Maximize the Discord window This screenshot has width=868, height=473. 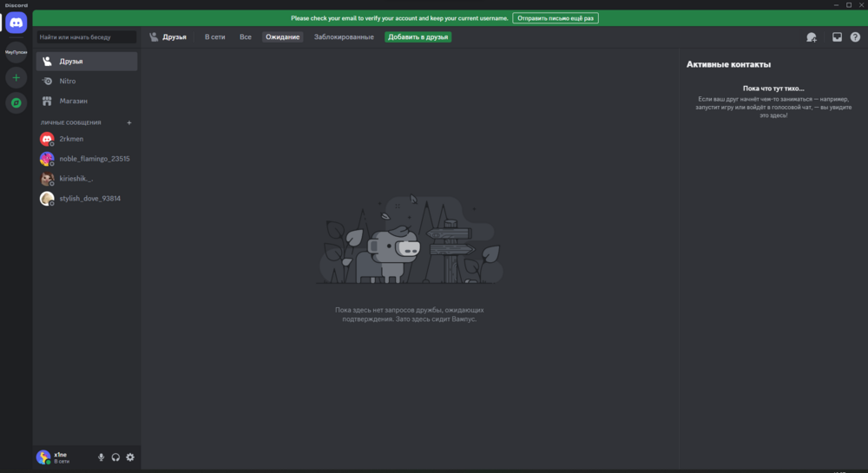click(x=849, y=5)
